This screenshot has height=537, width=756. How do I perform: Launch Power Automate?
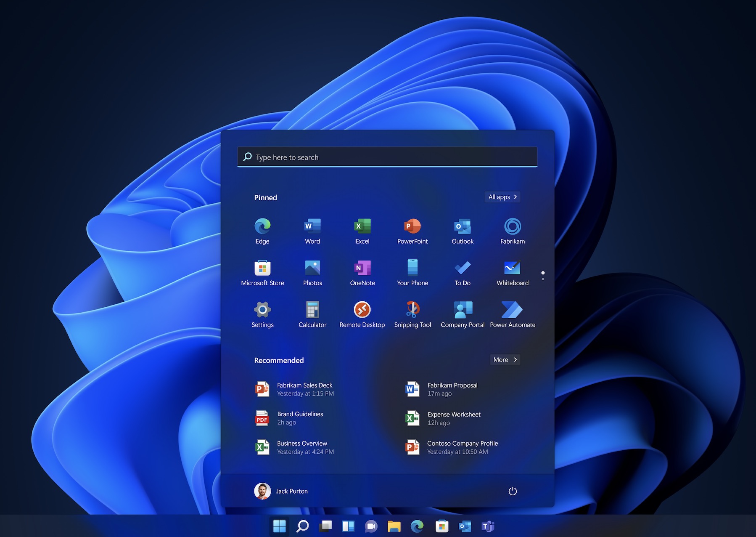click(512, 314)
